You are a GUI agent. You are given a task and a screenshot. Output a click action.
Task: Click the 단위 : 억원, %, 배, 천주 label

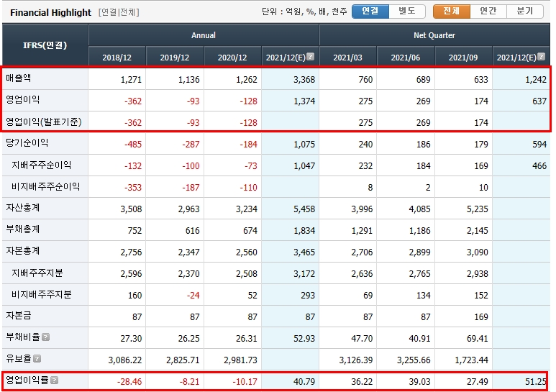pyautogui.click(x=304, y=12)
